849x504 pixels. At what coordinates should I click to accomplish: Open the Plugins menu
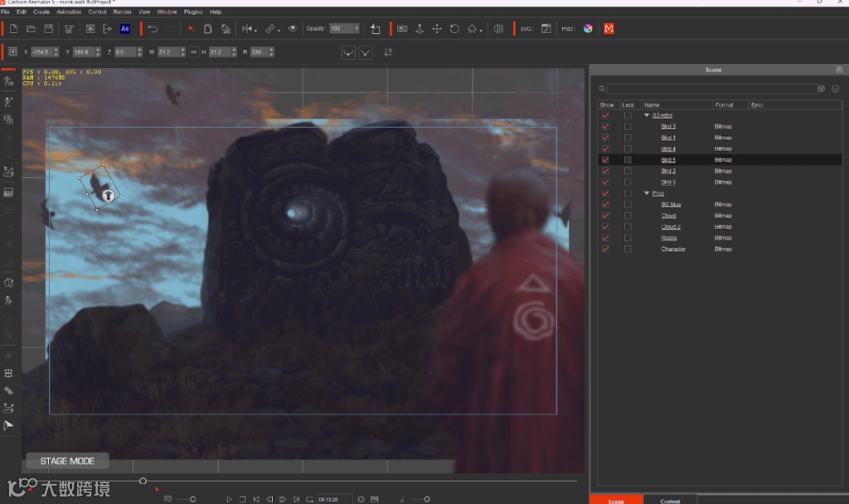[x=192, y=12]
